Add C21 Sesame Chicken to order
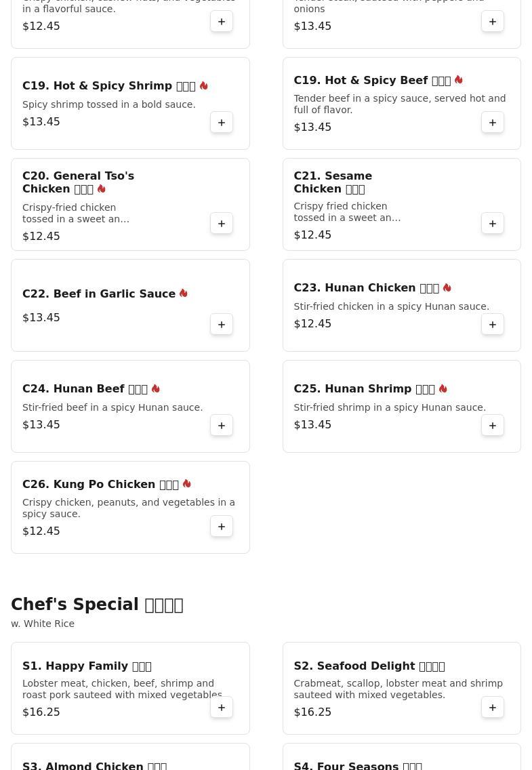The image size is (532, 770). [x=492, y=224]
